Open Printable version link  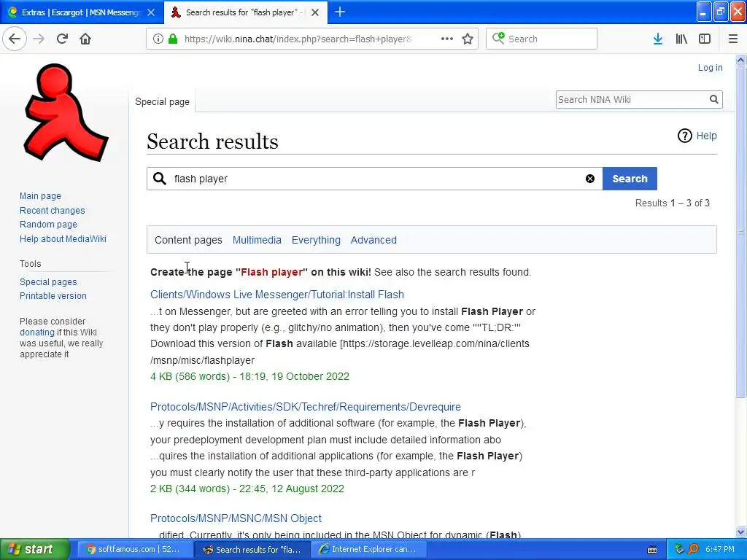[x=53, y=296]
